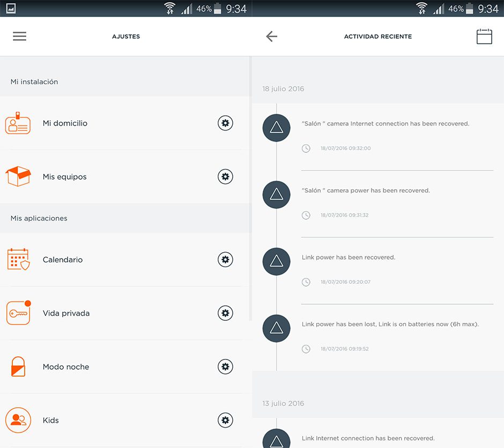Open Mis equipos configuration gear
Viewport: 504px width, 448px height.
click(x=225, y=177)
